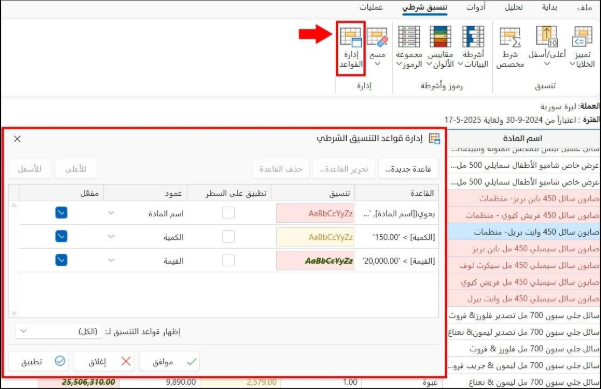Open مقاييس الألوان color scales
This screenshot has height=389, width=601.
click(x=440, y=48)
